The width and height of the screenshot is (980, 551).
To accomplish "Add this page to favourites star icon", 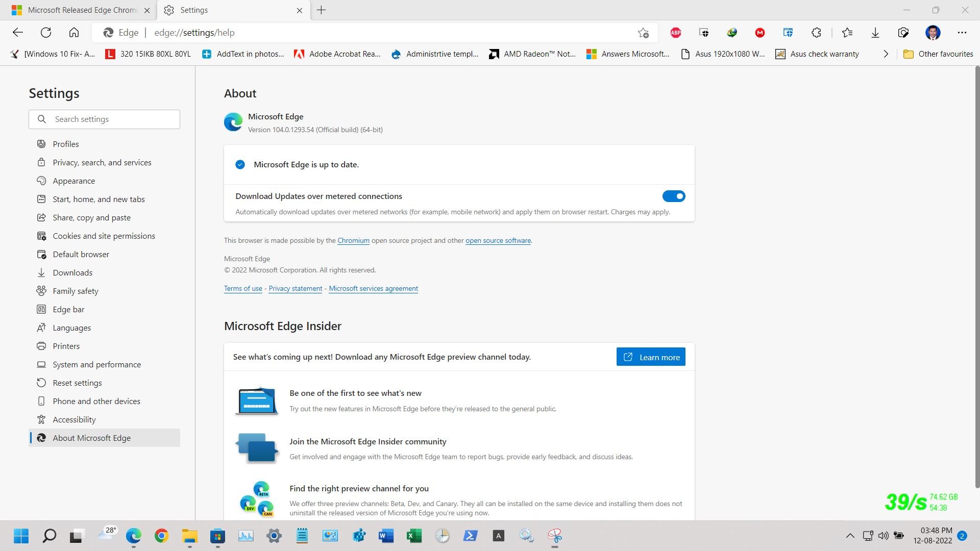I will tap(643, 33).
